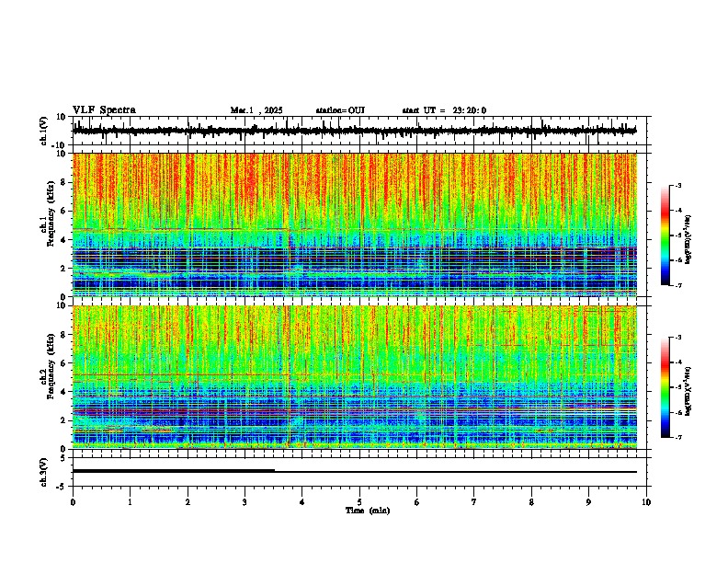Click inside the ch.1 spectrogram panel
Image resolution: width=728 pixels, height=563 pixels.
tap(354, 224)
